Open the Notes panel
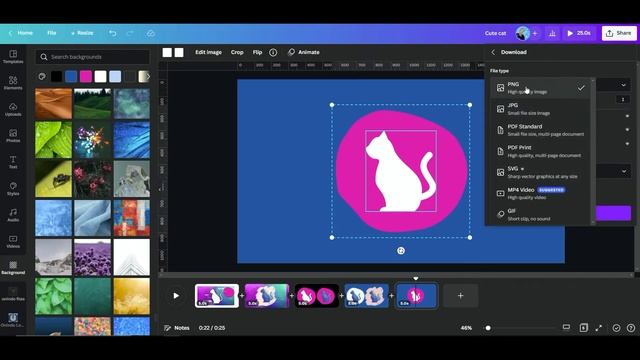The height and width of the screenshot is (360, 640). (x=177, y=328)
